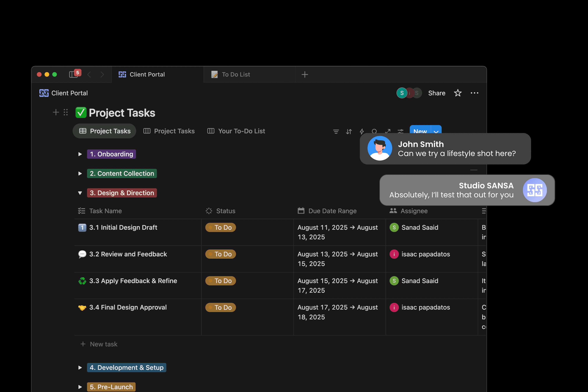Open new browser tab with plus icon
This screenshot has height=392, width=588.
tap(305, 74)
